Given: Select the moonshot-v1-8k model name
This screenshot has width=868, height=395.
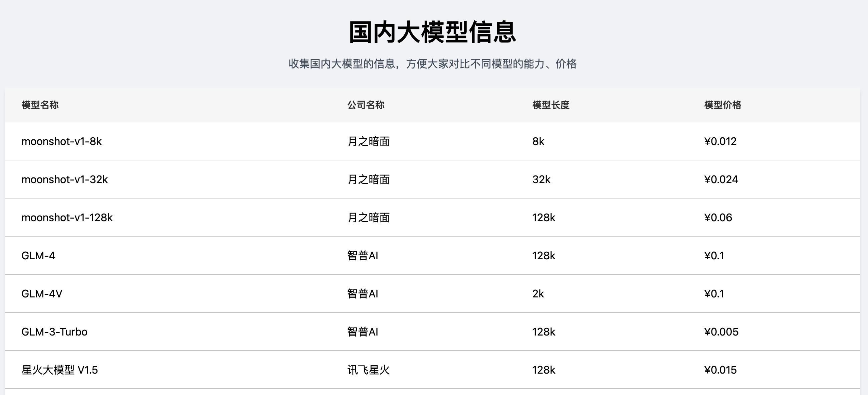Looking at the screenshot, I should (62, 141).
